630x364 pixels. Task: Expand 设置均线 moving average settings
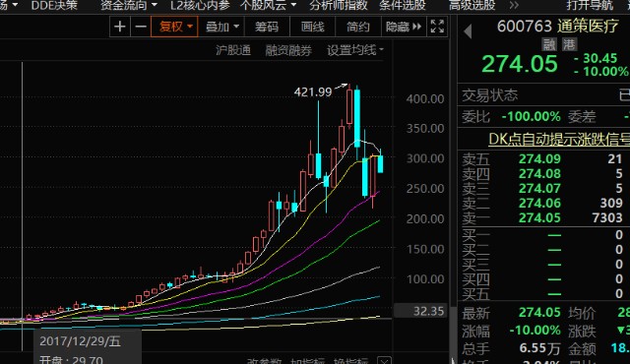[x=355, y=50]
